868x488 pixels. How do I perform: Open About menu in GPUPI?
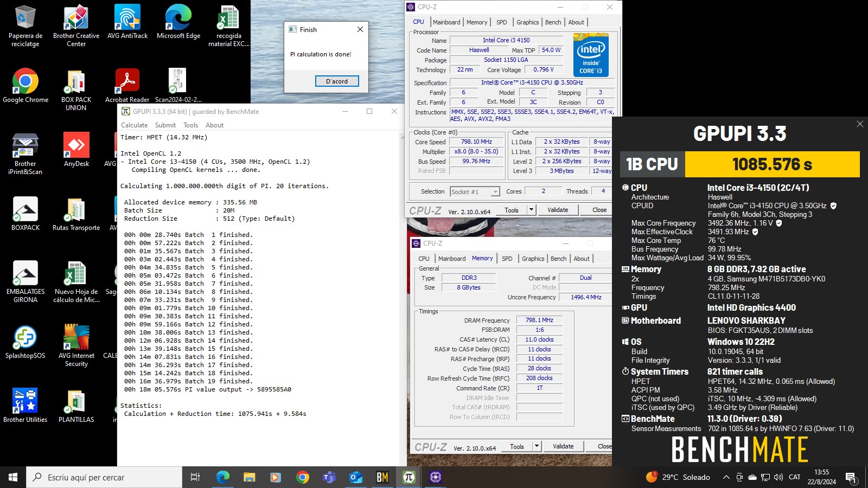(x=214, y=125)
